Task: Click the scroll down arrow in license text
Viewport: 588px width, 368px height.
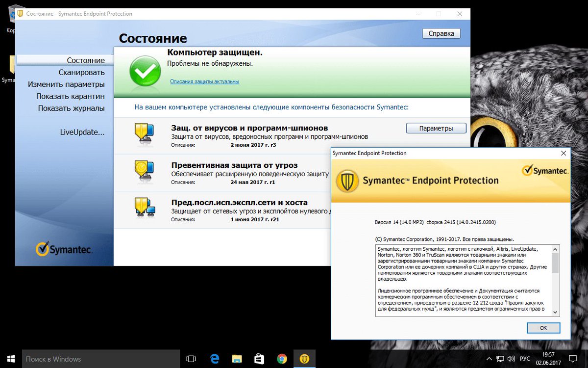Action: point(555,312)
